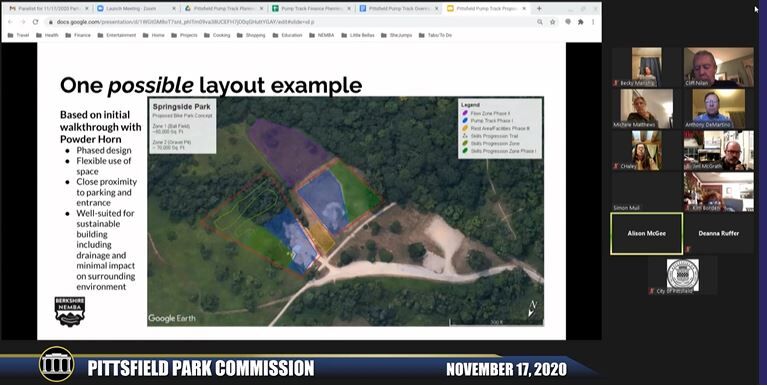Screen dimensions: 767x386
Task: Click CHaley's muted microphone icon
Action: coord(616,166)
